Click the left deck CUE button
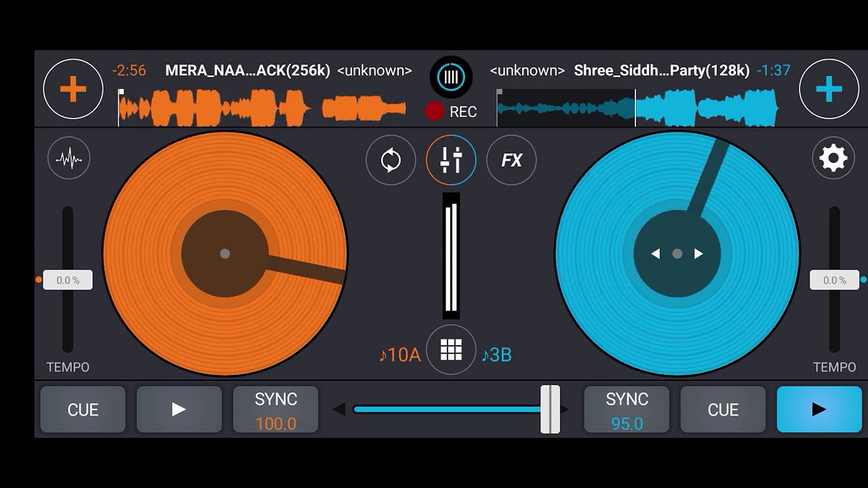 point(83,409)
